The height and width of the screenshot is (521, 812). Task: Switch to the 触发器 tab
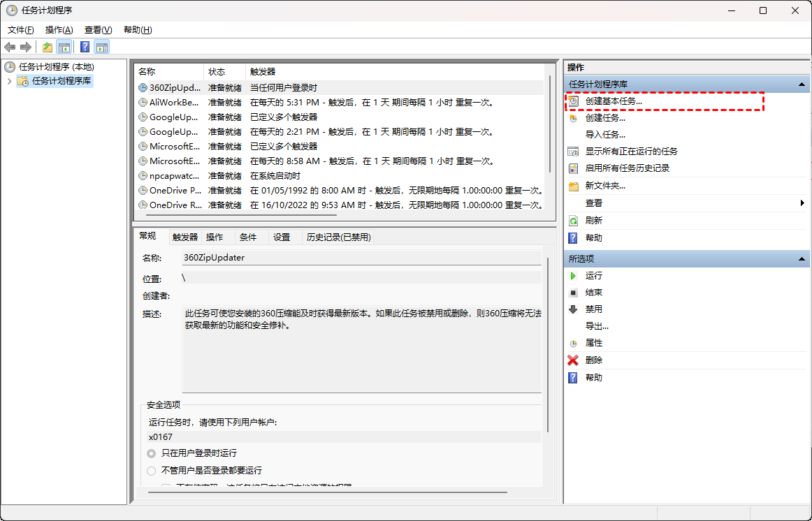pyautogui.click(x=185, y=237)
